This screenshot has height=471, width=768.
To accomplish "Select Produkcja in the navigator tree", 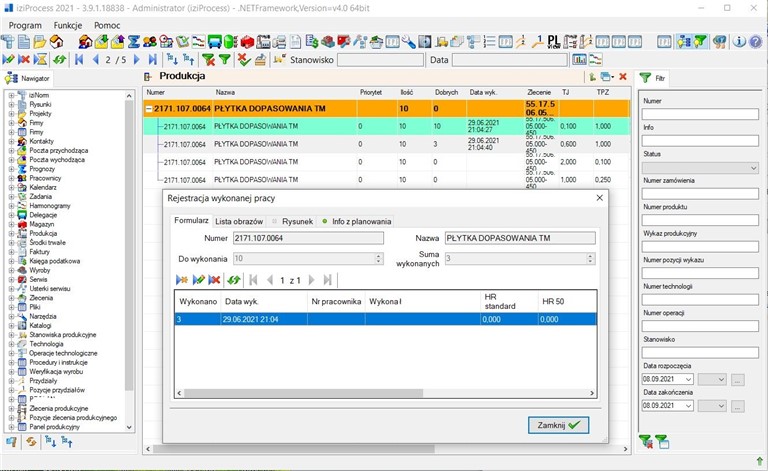I will 43,234.
